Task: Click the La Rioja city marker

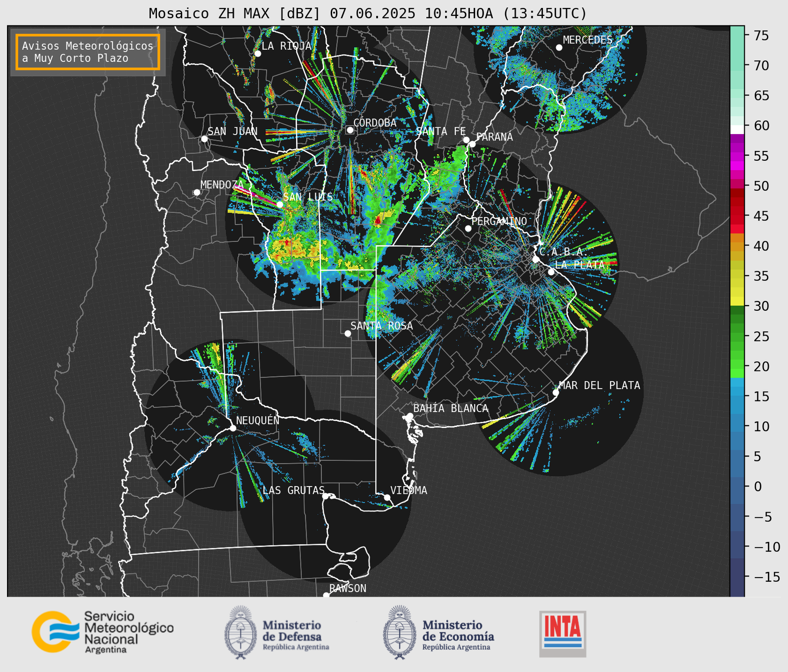Action: tap(258, 54)
